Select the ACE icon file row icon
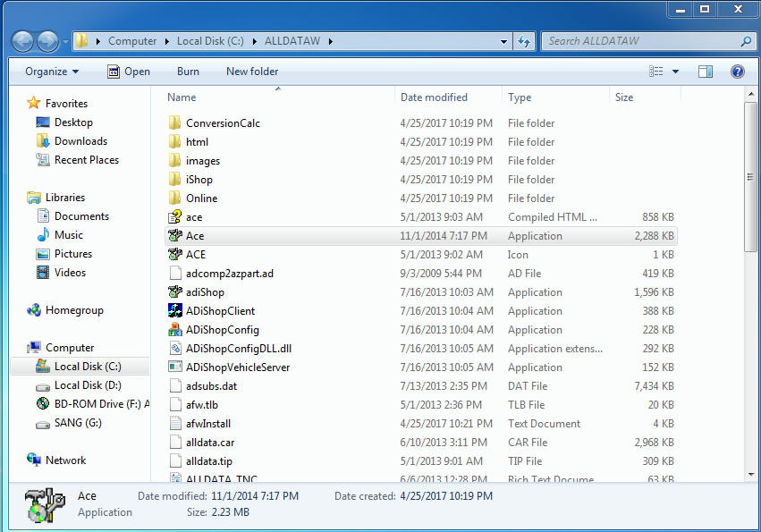The image size is (761, 532). pos(174,254)
